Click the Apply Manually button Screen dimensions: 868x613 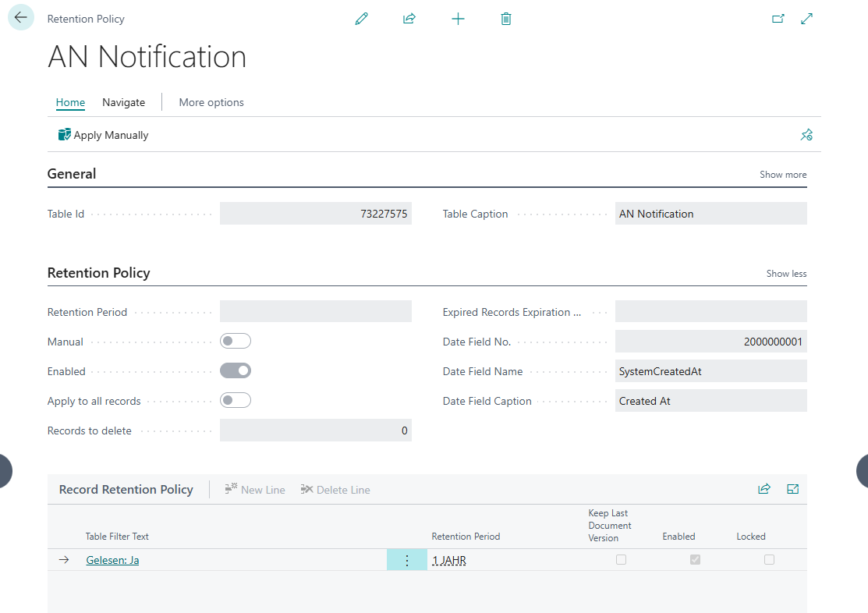pos(103,135)
